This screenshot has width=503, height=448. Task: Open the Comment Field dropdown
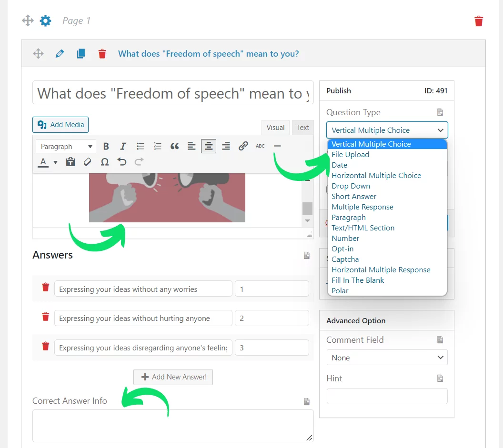click(x=387, y=358)
